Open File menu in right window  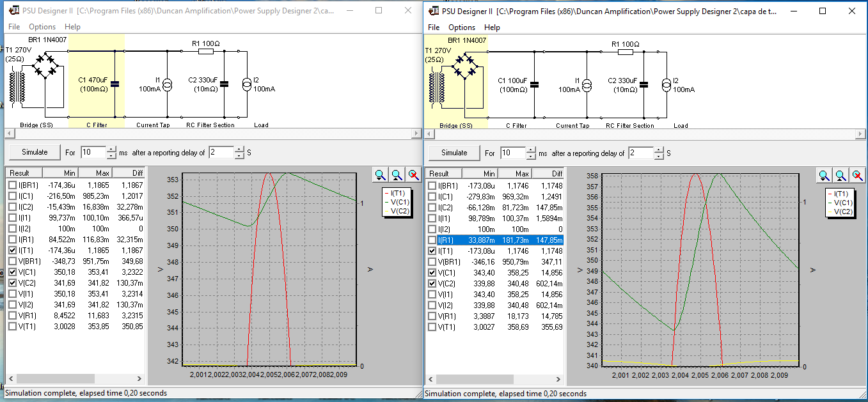coord(434,27)
